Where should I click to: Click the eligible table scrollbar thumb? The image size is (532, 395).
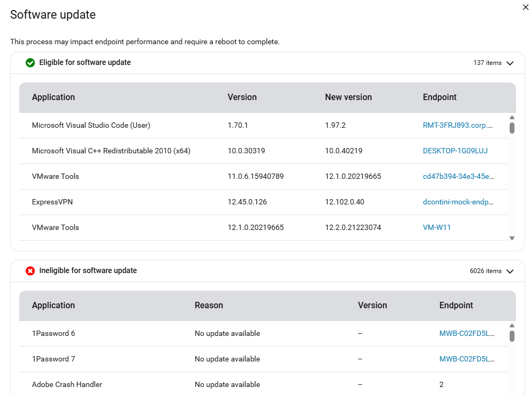tap(512, 128)
